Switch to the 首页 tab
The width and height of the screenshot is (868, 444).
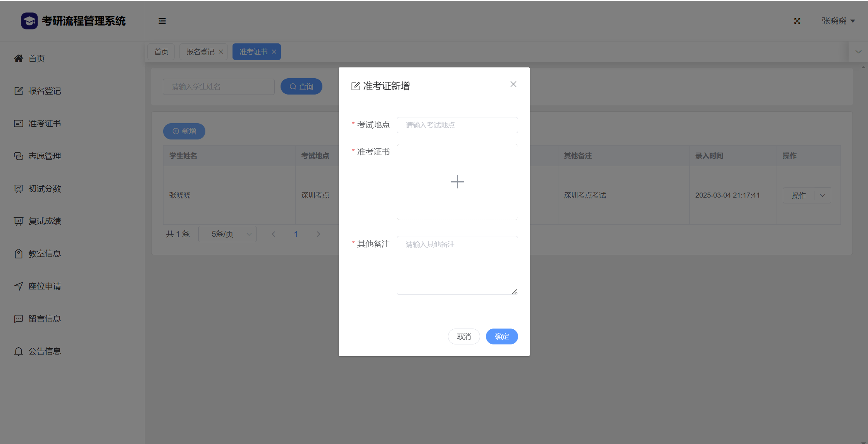coord(161,52)
